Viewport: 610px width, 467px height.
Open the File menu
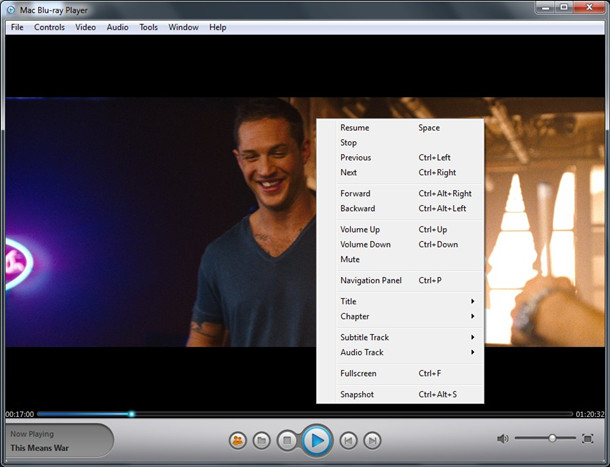(x=17, y=27)
